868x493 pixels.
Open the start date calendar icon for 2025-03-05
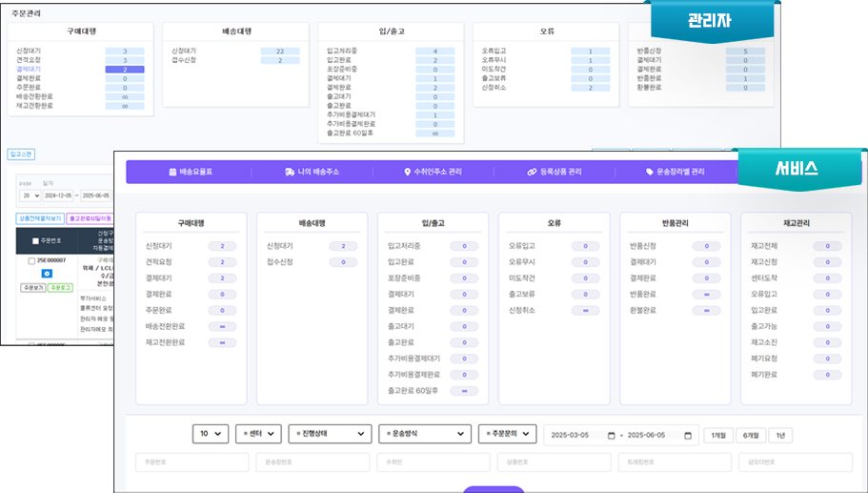[x=611, y=436]
